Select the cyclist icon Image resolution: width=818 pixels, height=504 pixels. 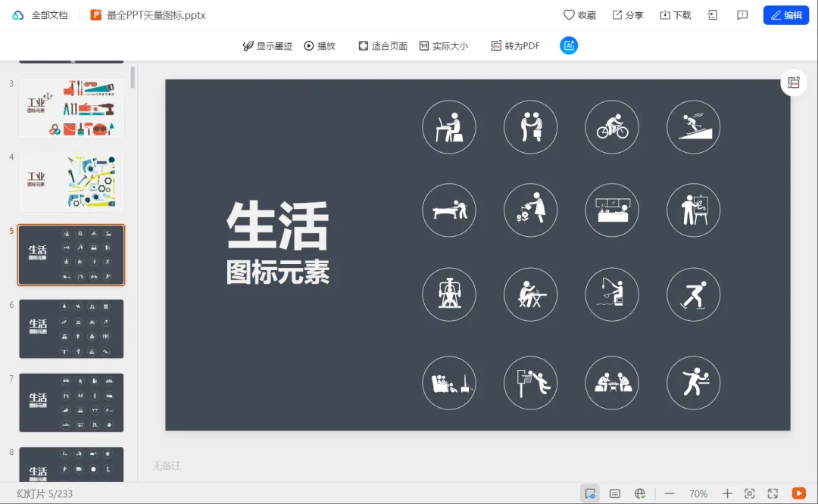(x=612, y=127)
